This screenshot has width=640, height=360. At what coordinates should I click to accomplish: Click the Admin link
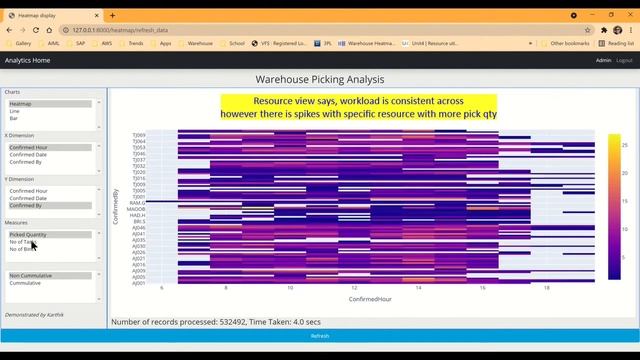[603, 60]
